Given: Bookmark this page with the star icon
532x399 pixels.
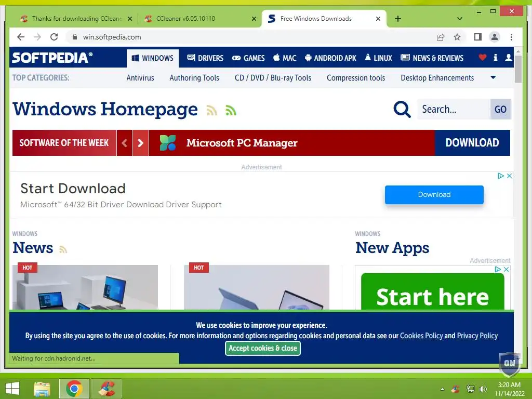Looking at the screenshot, I should (x=457, y=37).
